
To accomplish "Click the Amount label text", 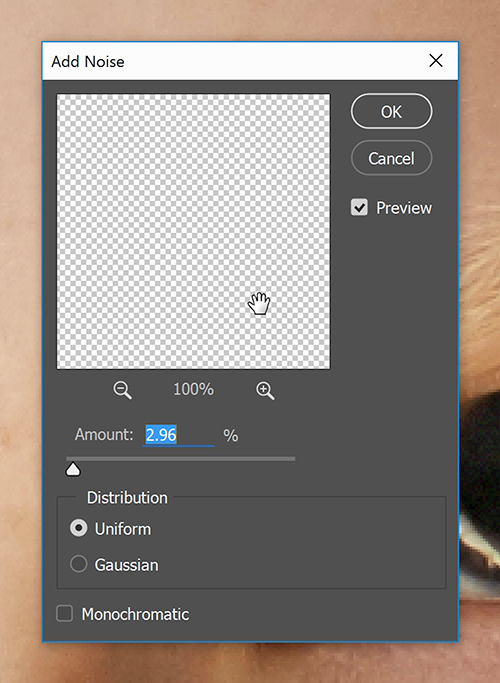I will [104, 434].
